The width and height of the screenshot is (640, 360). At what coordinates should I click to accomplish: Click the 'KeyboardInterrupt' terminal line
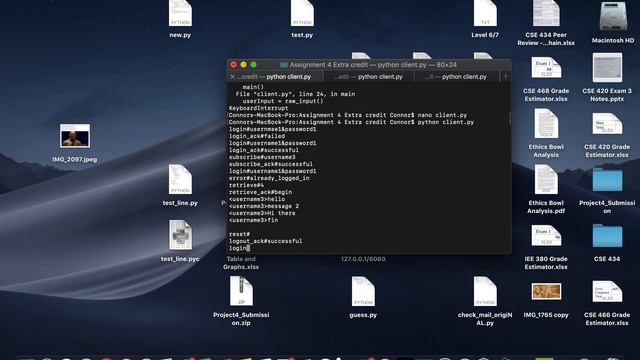[x=258, y=108]
